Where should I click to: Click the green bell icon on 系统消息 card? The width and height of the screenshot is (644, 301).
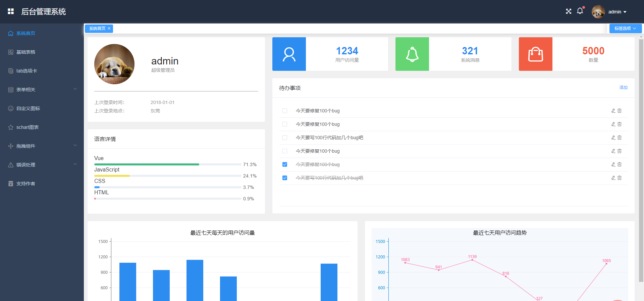[412, 54]
